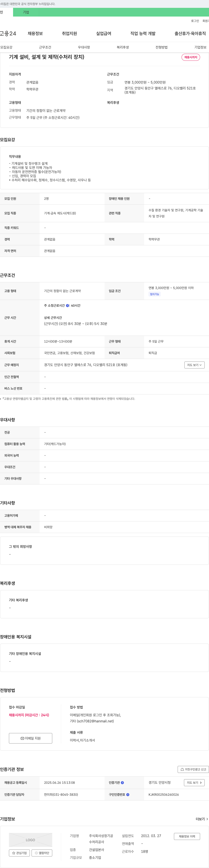209x868 pixels.
Task: Click contact 한미희(031-8045-3830)
Action: click(61, 795)
